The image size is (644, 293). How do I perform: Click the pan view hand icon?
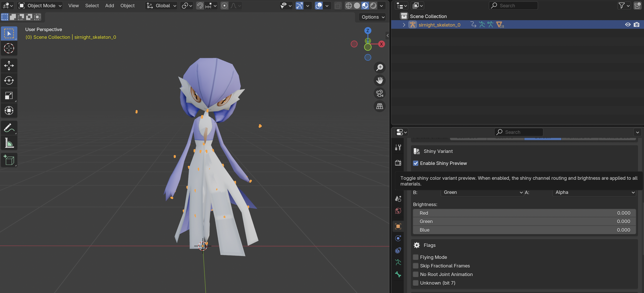(379, 80)
